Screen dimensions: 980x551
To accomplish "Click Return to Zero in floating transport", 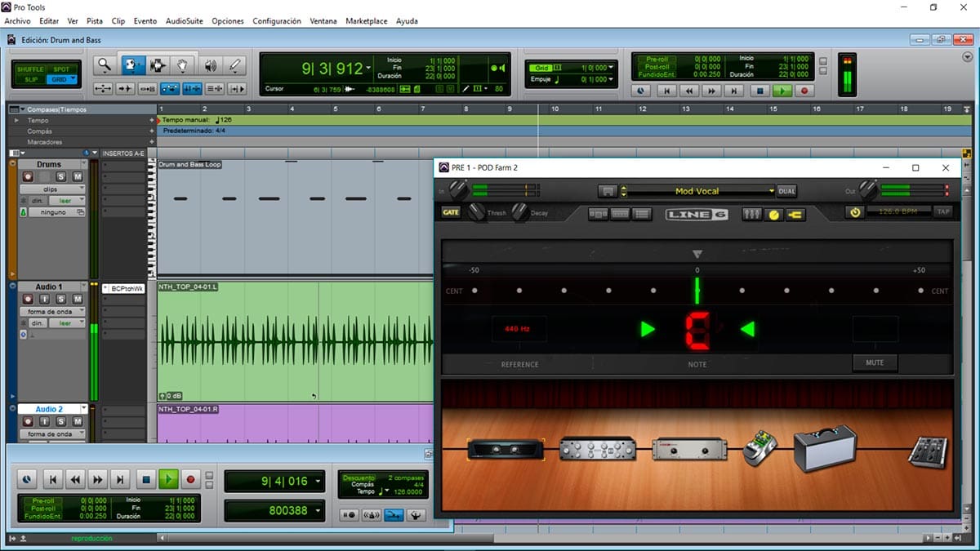I will click(x=52, y=480).
